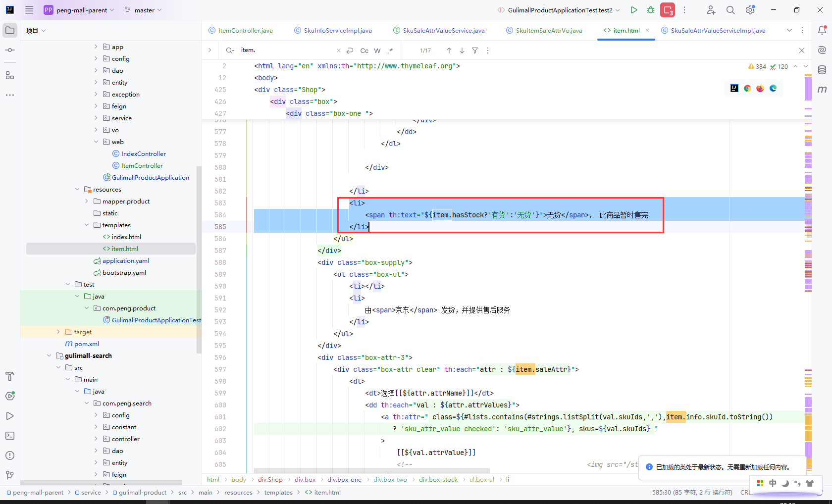Image resolution: width=832 pixels, height=504 pixels.
Task: Open the Run tool window
Action: pyautogui.click(x=10, y=416)
